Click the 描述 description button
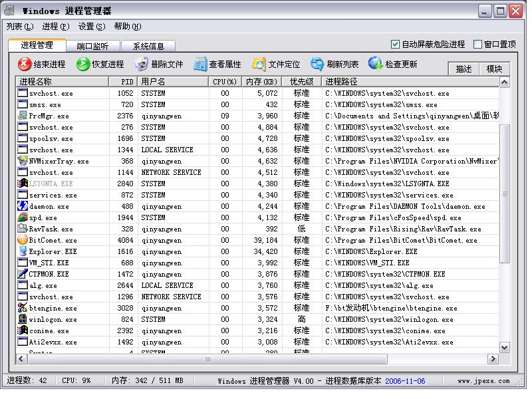Viewport: 532px width, 399px height. (x=464, y=69)
